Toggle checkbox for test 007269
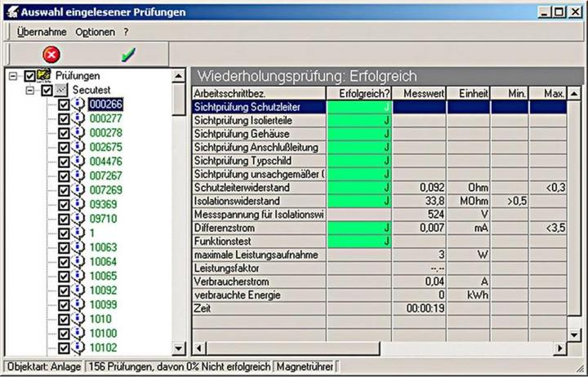 [64, 190]
